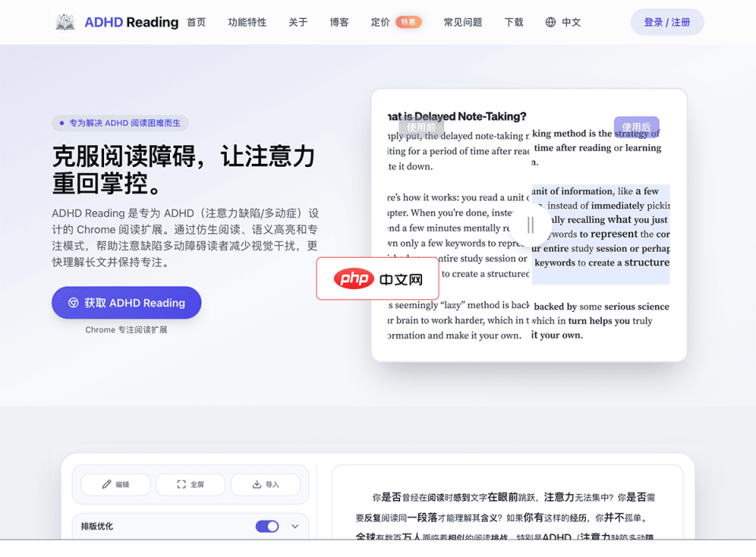Expand the 排版优化 section chevron
The height and width of the screenshot is (557, 756).
click(295, 526)
